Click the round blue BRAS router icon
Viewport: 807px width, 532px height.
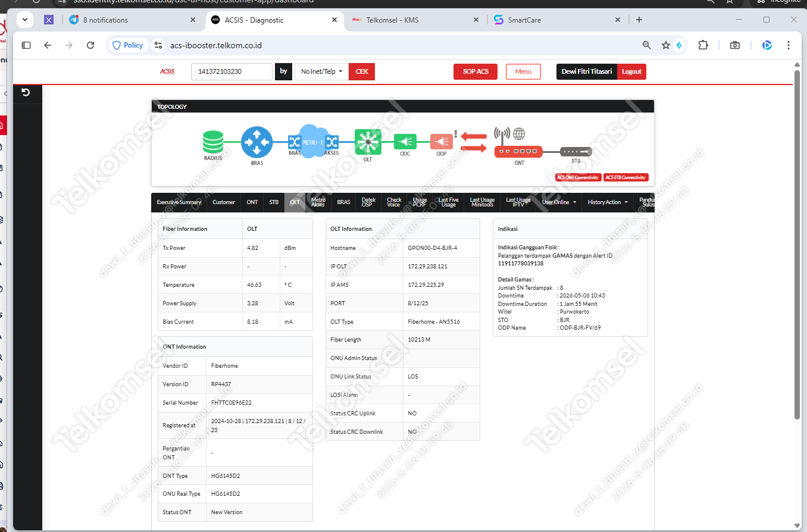257,142
